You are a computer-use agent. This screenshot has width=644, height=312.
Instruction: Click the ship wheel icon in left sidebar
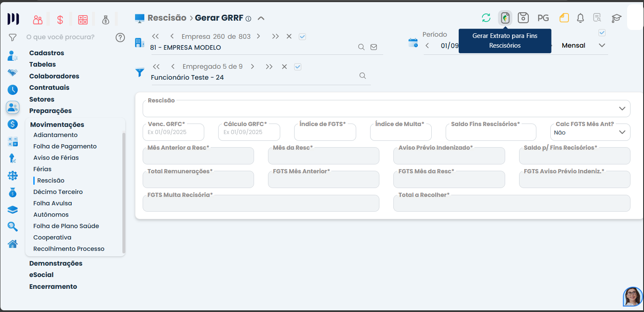pos(13,176)
